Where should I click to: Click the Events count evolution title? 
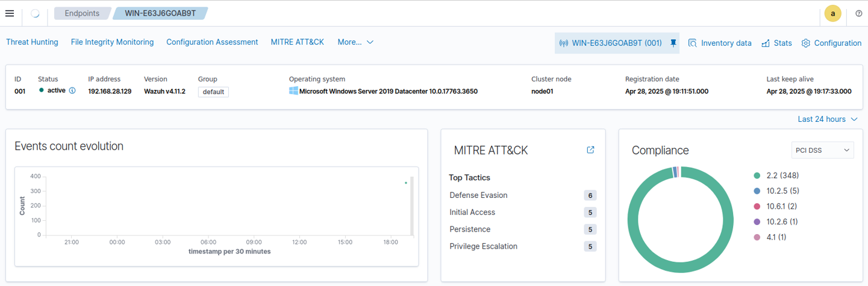click(69, 146)
